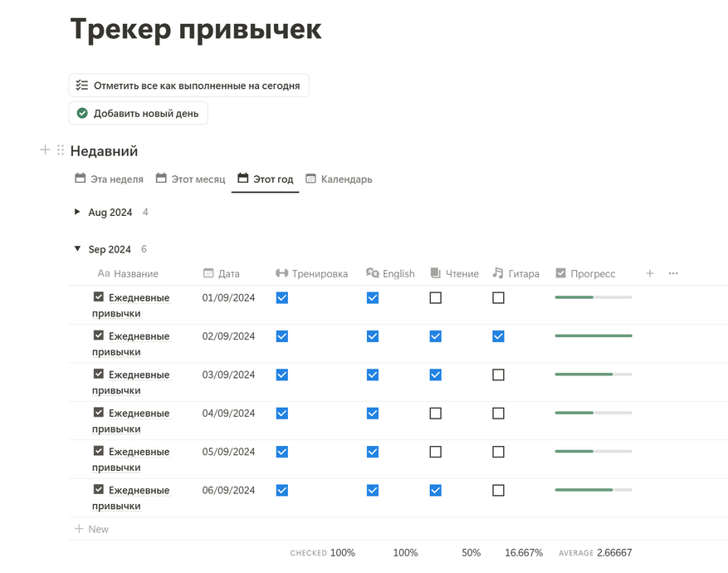The height and width of the screenshot is (573, 728).
Task: Click the English language column header
Action: pos(390,273)
